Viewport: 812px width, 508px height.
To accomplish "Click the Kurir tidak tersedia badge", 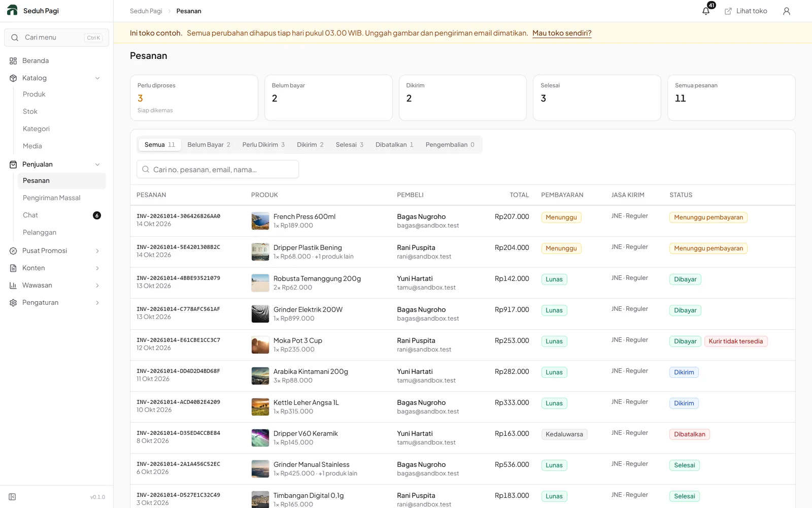I will [x=736, y=341].
